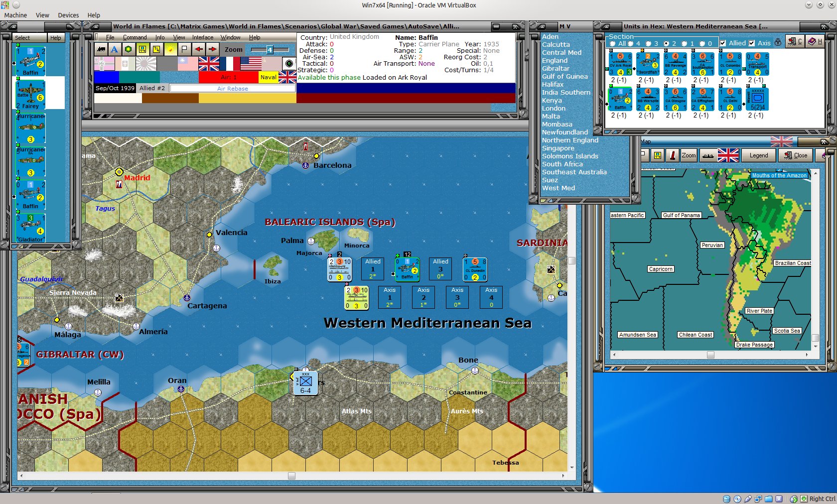The image size is (837, 504).
Task: Select CV Ark Royal unit in Units in Hex
Action: click(x=620, y=64)
